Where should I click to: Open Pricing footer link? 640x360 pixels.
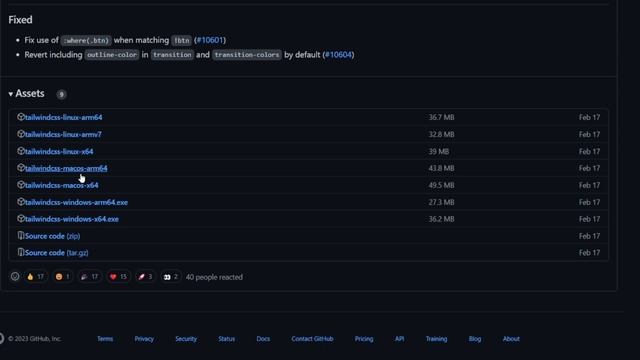[364, 339]
